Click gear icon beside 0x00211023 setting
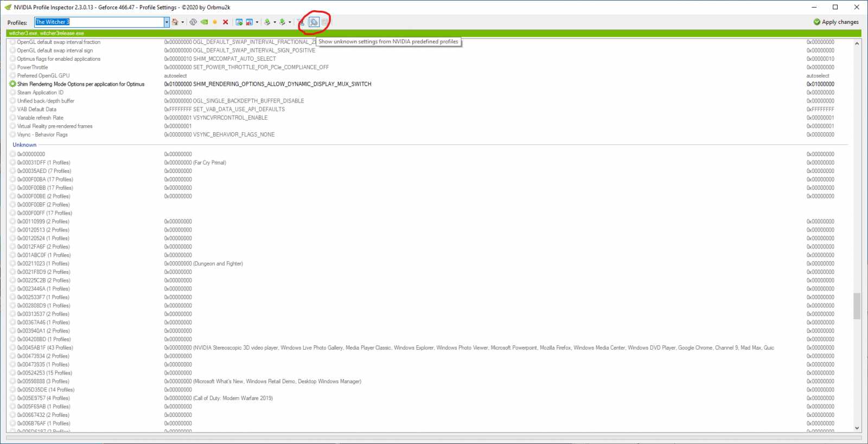Viewport: 868px width, 444px height. click(12, 263)
